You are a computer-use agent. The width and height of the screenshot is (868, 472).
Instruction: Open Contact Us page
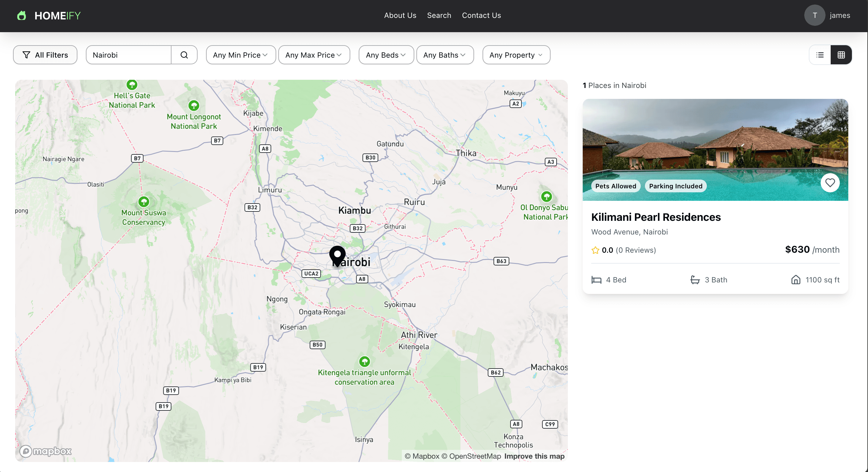tap(481, 15)
